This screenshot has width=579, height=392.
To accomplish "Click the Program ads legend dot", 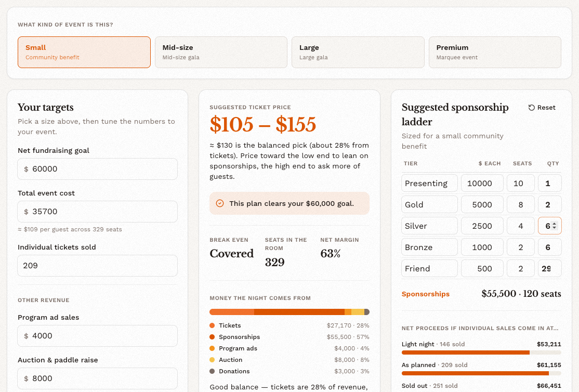I will [x=212, y=348].
